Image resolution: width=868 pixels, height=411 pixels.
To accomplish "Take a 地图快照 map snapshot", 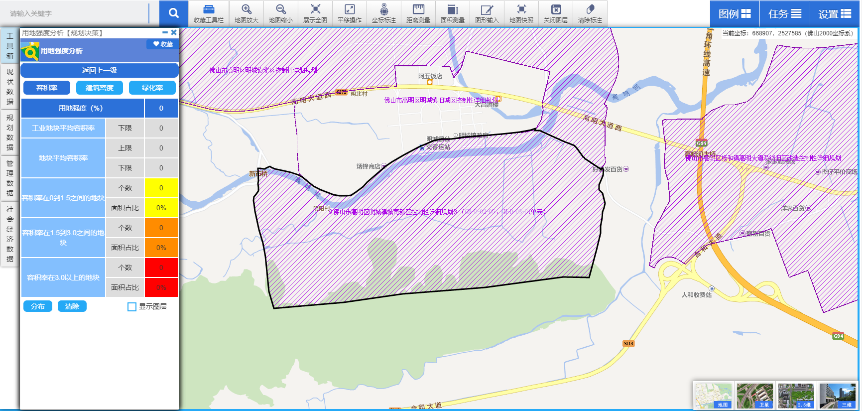I will [x=521, y=13].
